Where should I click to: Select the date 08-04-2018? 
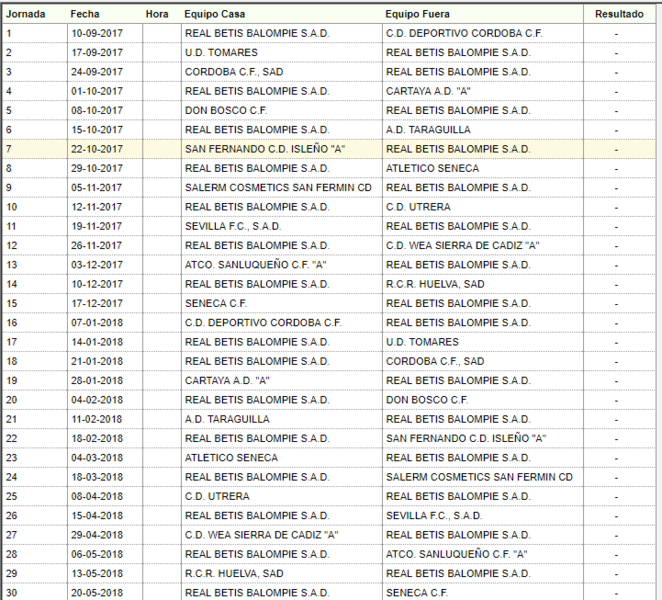pyautogui.click(x=97, y=496)
